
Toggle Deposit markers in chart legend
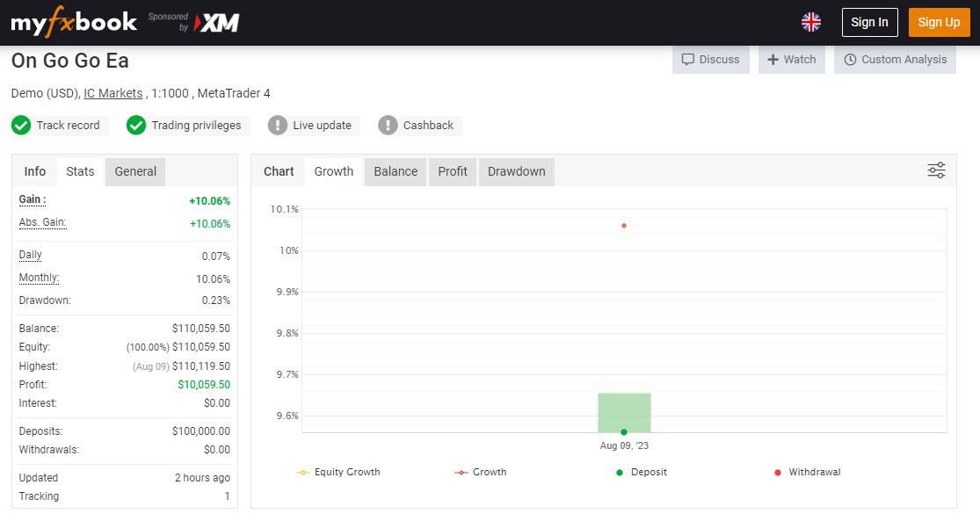tap(641, 473)
